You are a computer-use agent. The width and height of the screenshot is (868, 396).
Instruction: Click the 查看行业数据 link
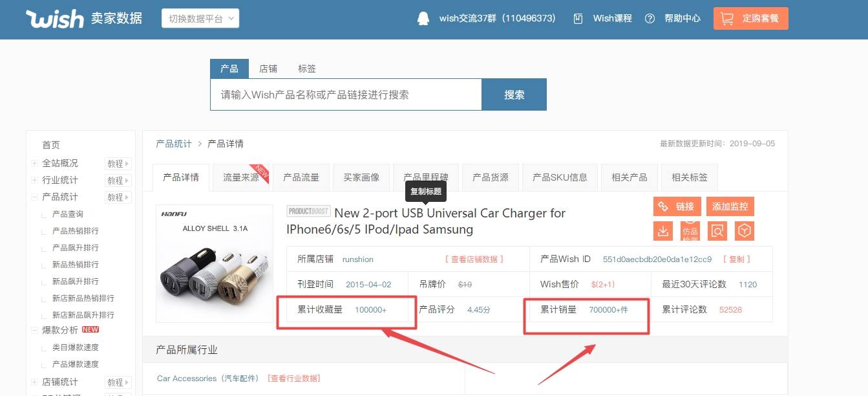point(294,379)
